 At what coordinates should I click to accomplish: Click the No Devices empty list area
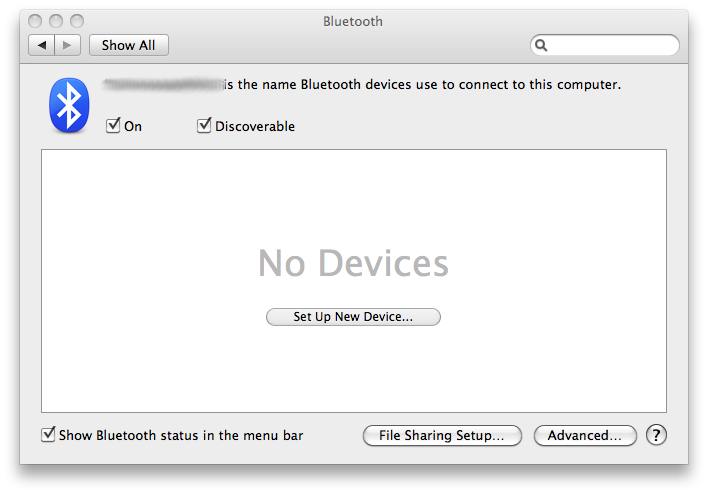coord(354,263)
